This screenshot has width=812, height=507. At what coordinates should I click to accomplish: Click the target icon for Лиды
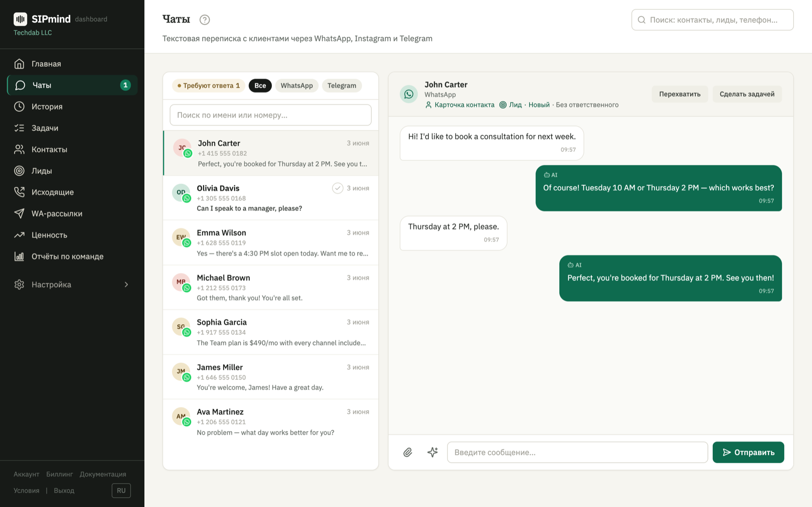[19, 170]
